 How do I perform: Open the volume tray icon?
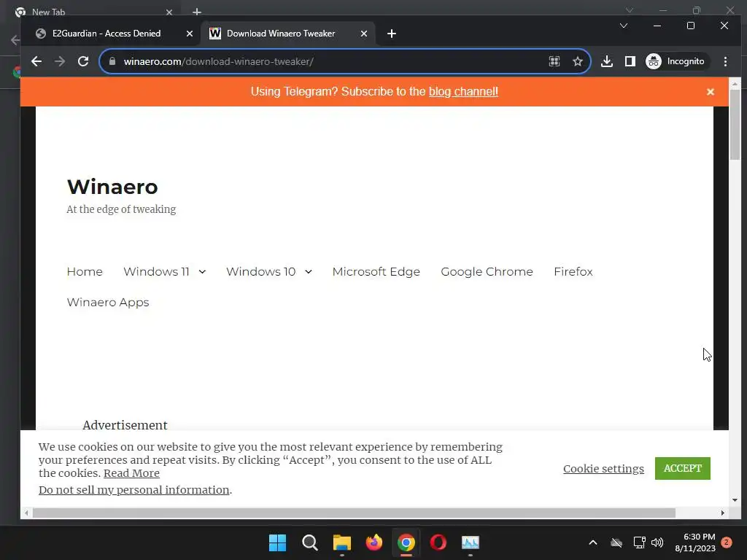[x=657, y=542]
